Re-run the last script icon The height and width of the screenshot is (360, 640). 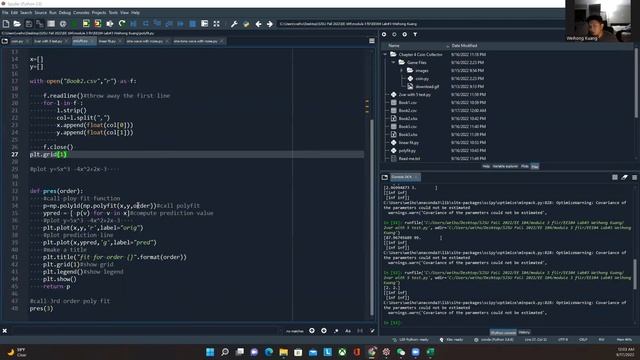pos(122,24)
